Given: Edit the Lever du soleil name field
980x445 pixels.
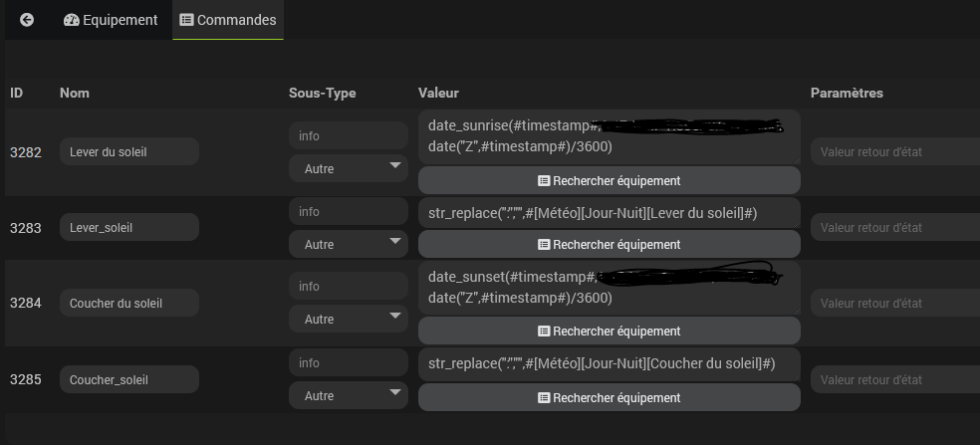Looking at the screenshot, I should click(x=129, y=151).
